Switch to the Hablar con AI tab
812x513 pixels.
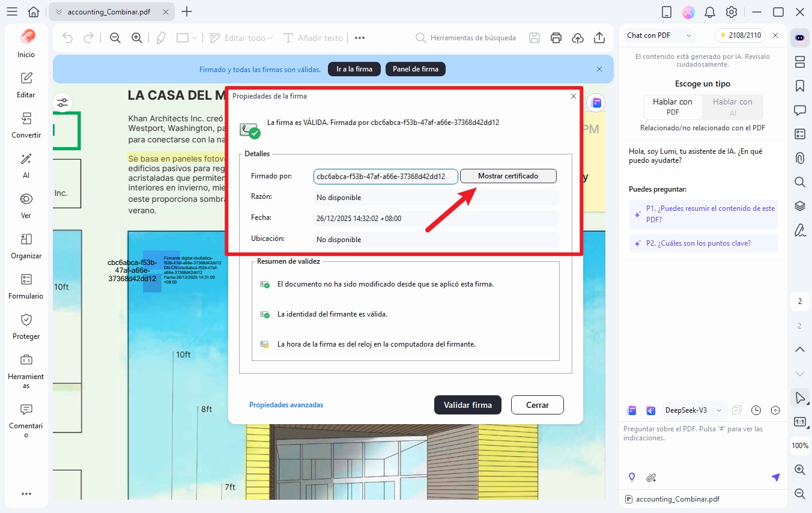click(732, 107)
